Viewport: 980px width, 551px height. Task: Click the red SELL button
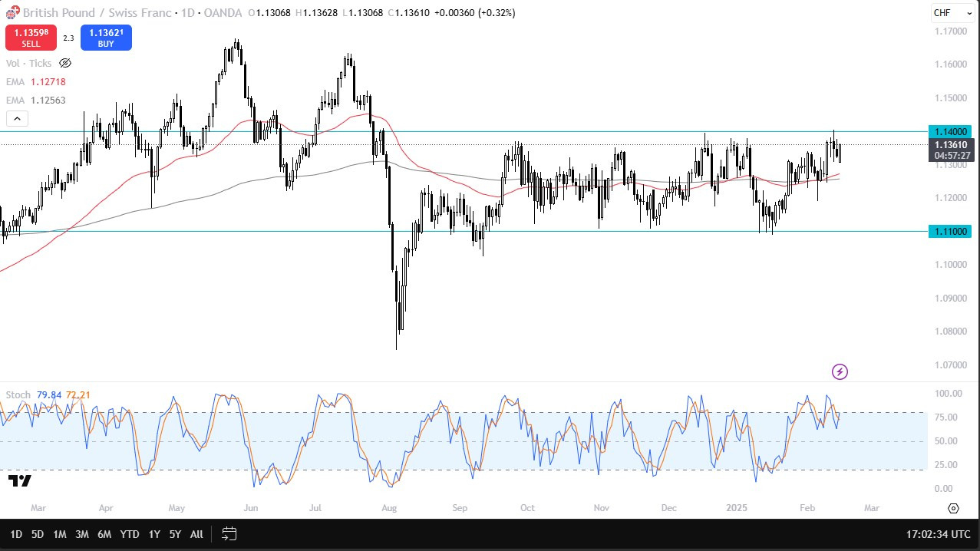(31, 38)
